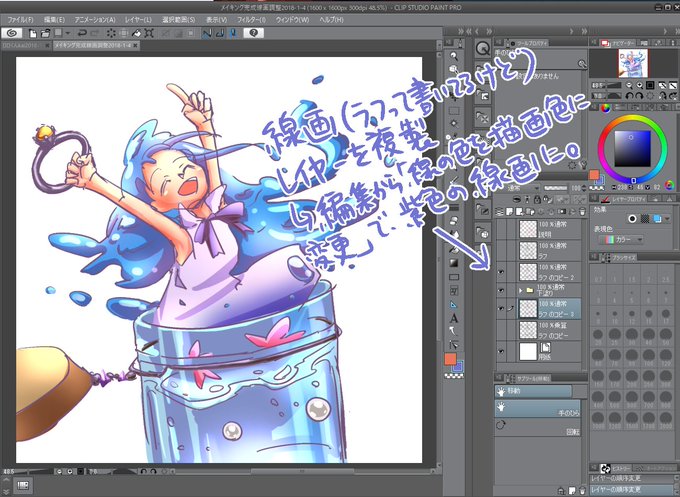Click the orange main color swatch in the toolbox
The width and height of the screenshot is (680, 497).
(451, 359)
